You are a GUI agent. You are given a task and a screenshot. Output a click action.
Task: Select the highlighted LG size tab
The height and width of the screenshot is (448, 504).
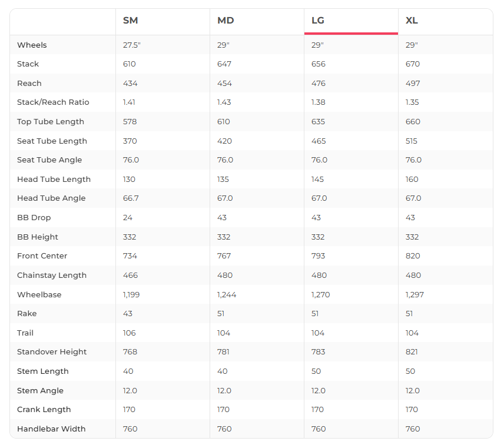(x=318, y=21)
